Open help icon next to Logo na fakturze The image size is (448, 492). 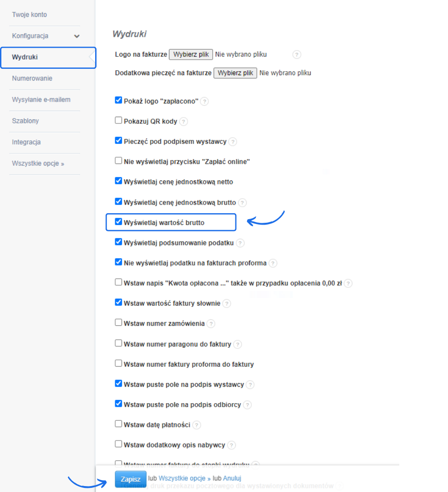[296, 55]
